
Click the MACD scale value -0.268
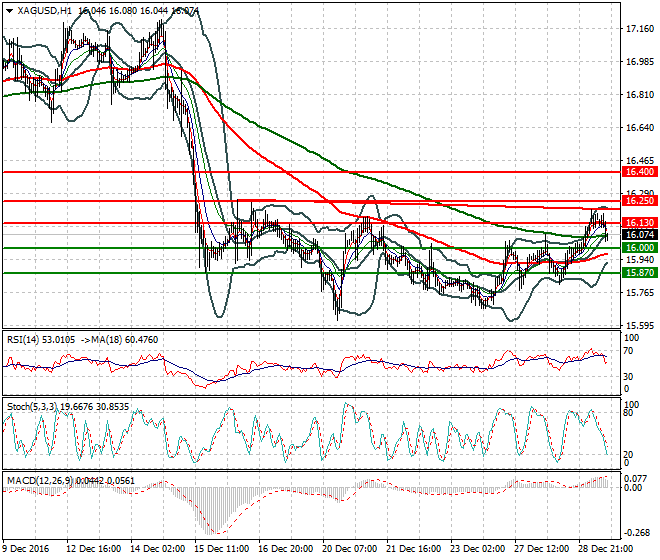pos(637,533)
